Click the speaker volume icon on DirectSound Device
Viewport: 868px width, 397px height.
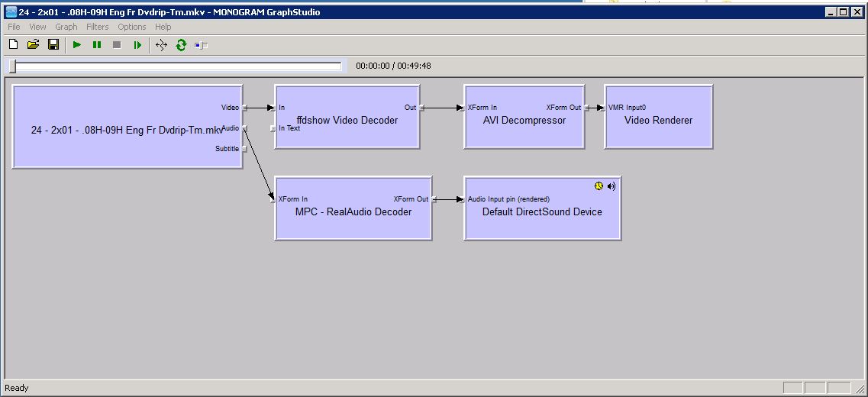click(x=611, y=186)
